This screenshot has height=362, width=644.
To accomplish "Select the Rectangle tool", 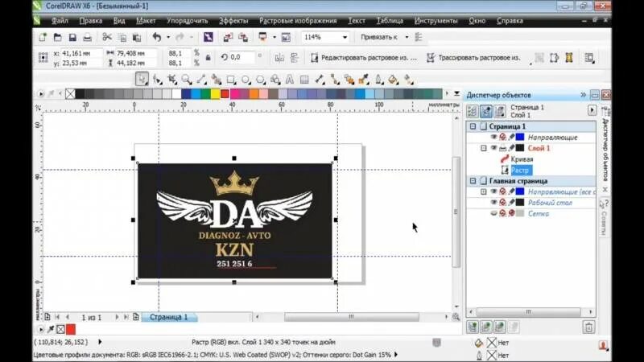I will pyautogui.click(x=231, y=79).
